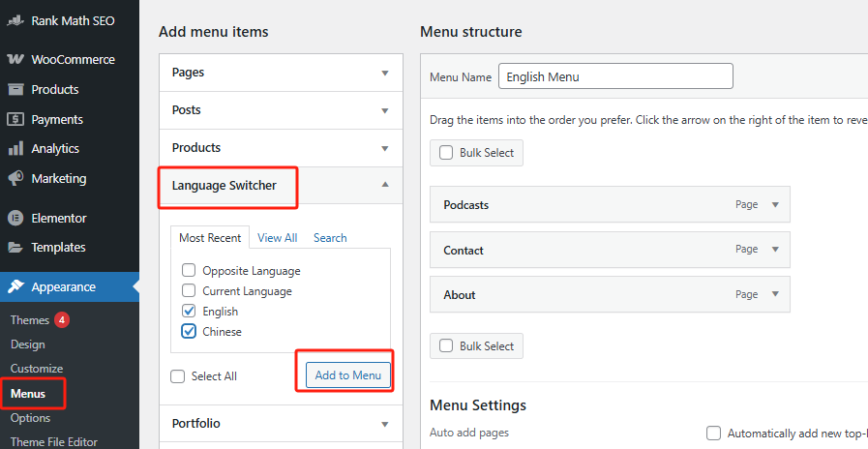Expand the Podcasts menu item arrow
The height and width of the screenshot is (449, 868).
(774, 205)
